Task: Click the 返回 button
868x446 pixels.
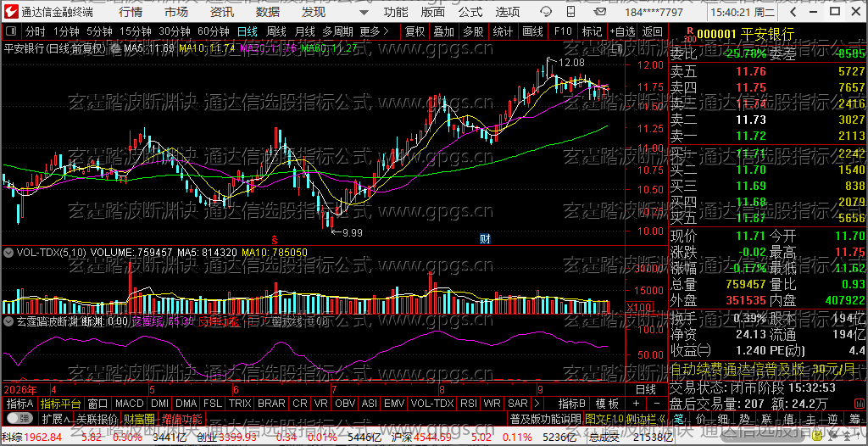Action: (653, 31)
